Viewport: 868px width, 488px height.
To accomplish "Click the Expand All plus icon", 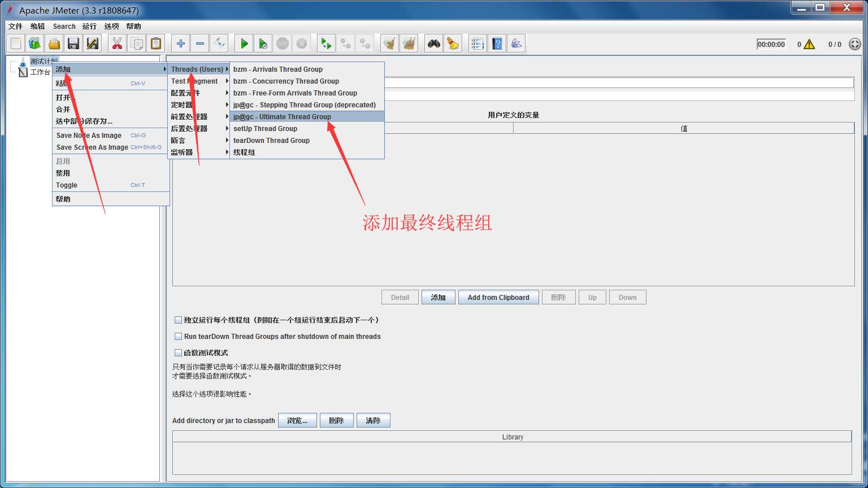I will (180, 43).
